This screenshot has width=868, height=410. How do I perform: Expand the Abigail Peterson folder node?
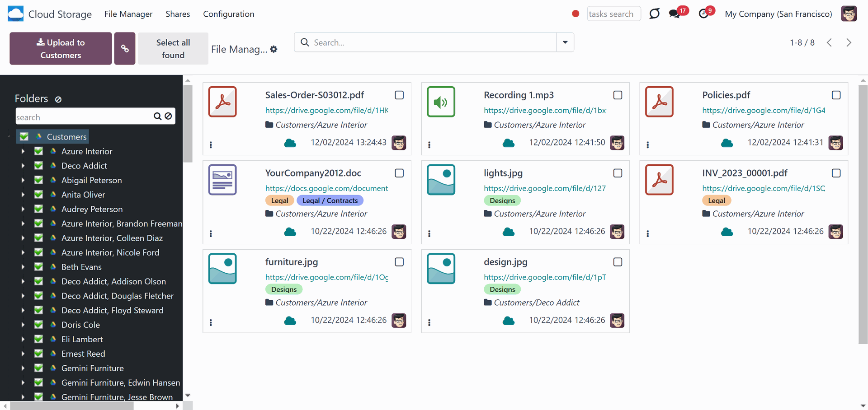[23, 180]
